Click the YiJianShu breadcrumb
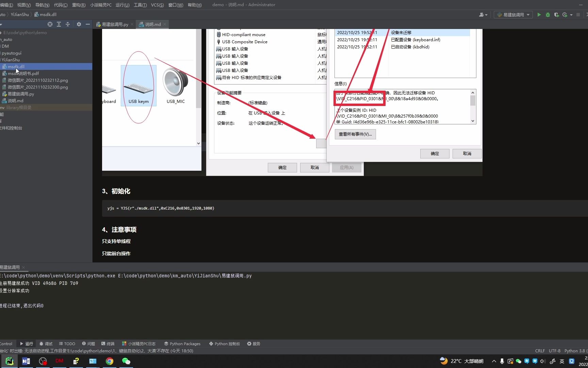 click(20, 14)
